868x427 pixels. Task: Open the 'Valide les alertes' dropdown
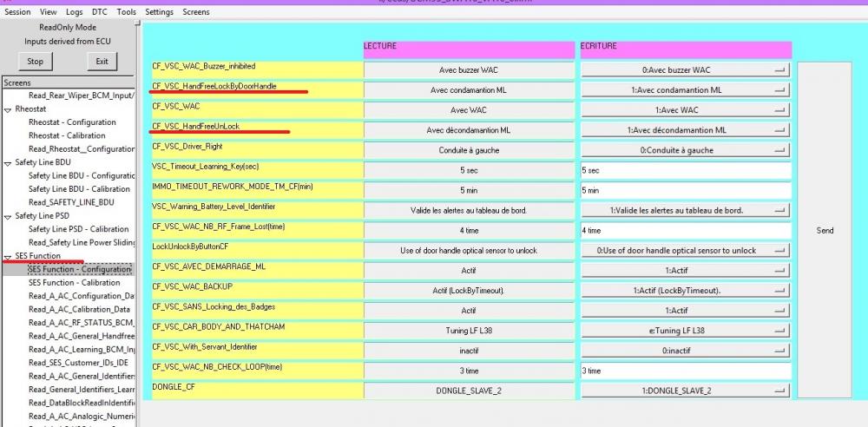(x=686, y=210)
